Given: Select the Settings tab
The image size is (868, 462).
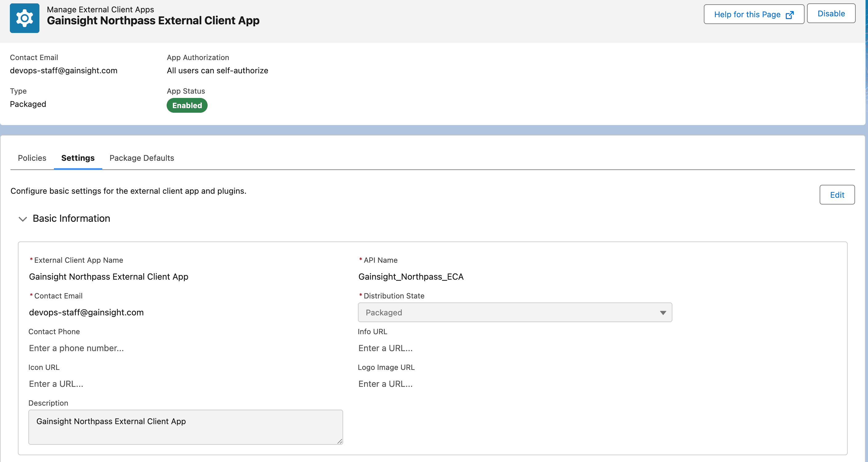Looking at the screenshot, I should pyautogui.click(x=78, y=158).
